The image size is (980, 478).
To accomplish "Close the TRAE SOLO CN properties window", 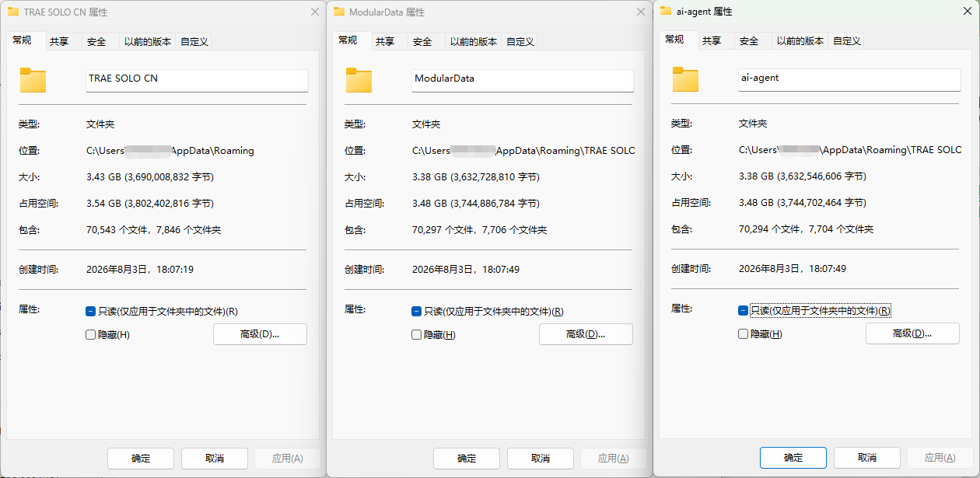I will (x=314, y=12).
